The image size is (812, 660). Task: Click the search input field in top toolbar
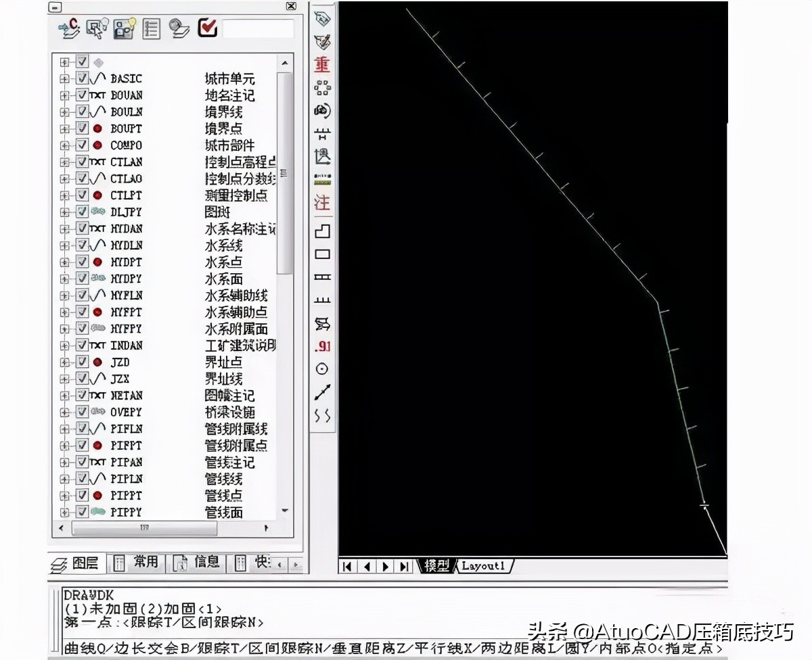(x=259, y=28)
